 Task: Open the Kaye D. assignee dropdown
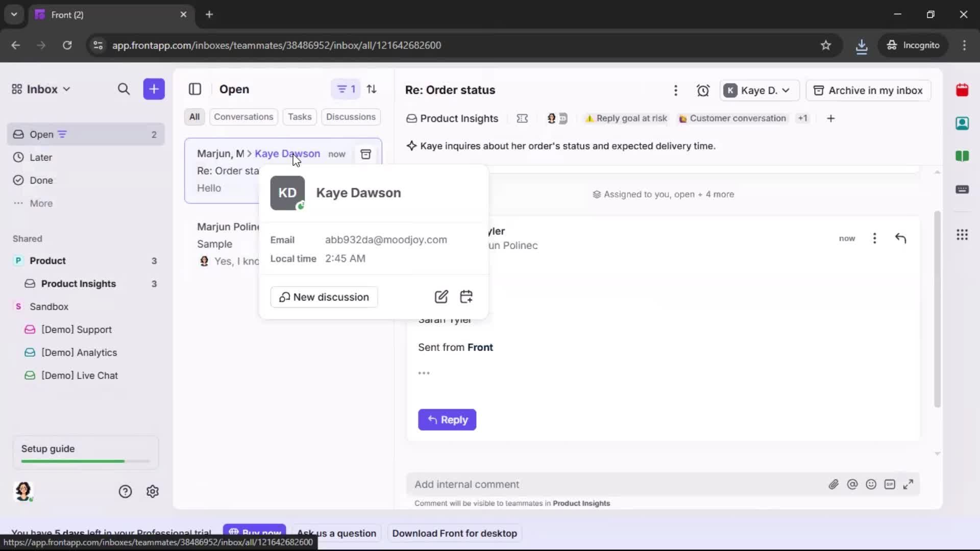759,90
